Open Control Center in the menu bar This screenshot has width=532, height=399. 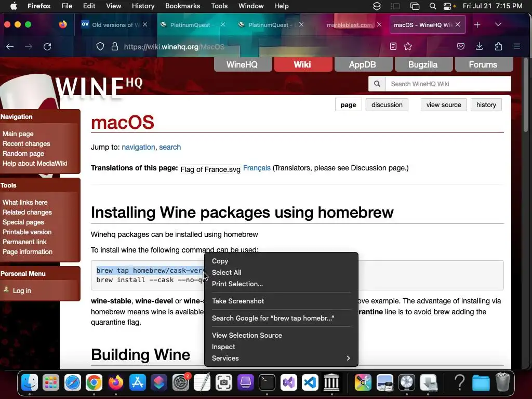[447, 6]
